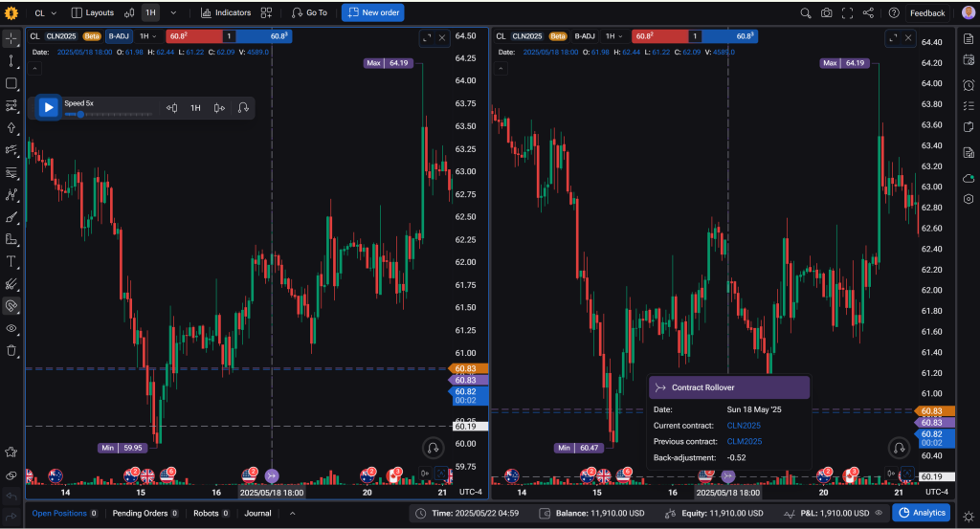Select the crosshair cursor tool
The height and width of the screenshot is (529, 980).
(11, 38)
